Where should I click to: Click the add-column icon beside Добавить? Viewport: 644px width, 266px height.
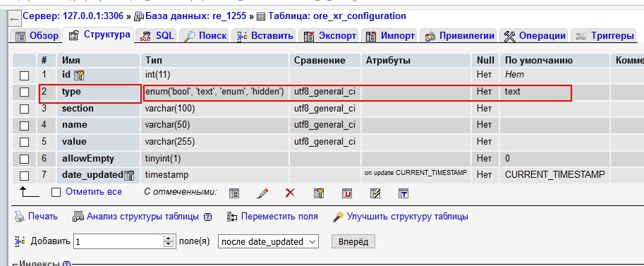click(20, 241)
